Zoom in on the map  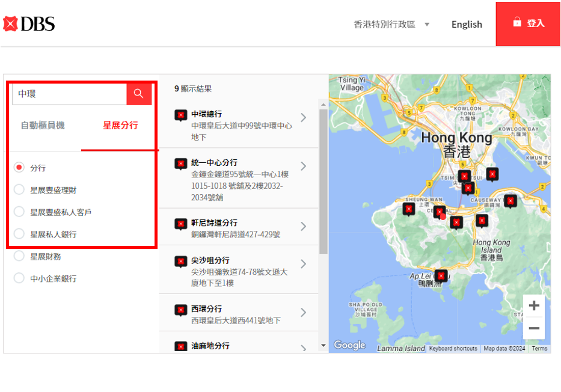pos(533,305)
